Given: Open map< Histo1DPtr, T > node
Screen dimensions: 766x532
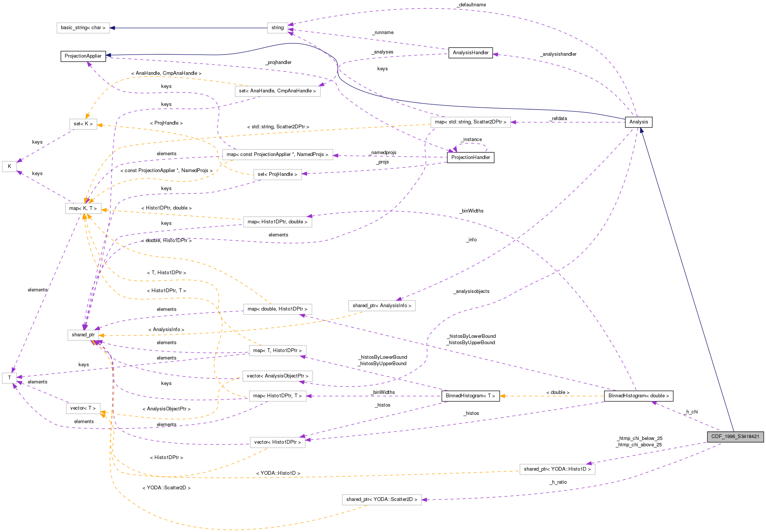Looking at the screenshot, I should (278, 396).
